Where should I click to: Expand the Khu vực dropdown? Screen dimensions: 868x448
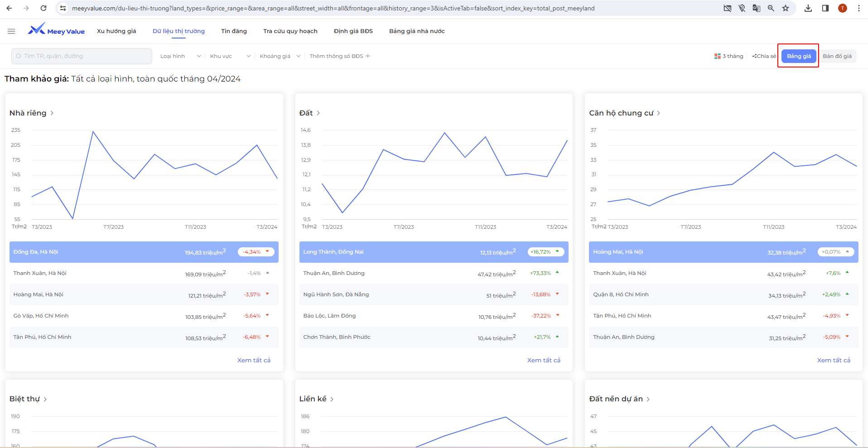click(230, 56)
